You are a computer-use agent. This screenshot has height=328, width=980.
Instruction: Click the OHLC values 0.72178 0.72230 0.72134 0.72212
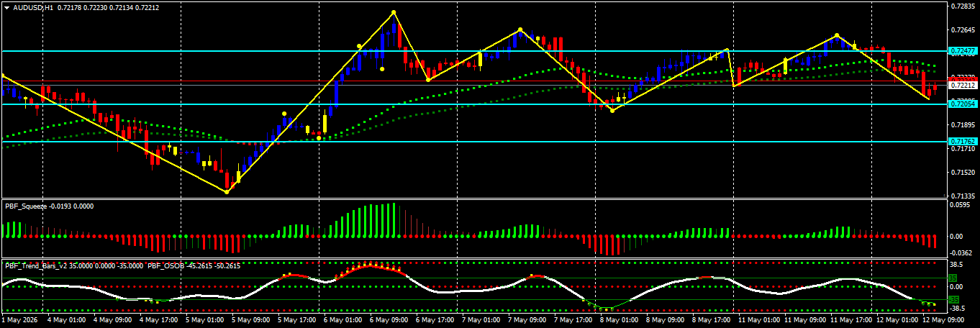click(108, 7)
